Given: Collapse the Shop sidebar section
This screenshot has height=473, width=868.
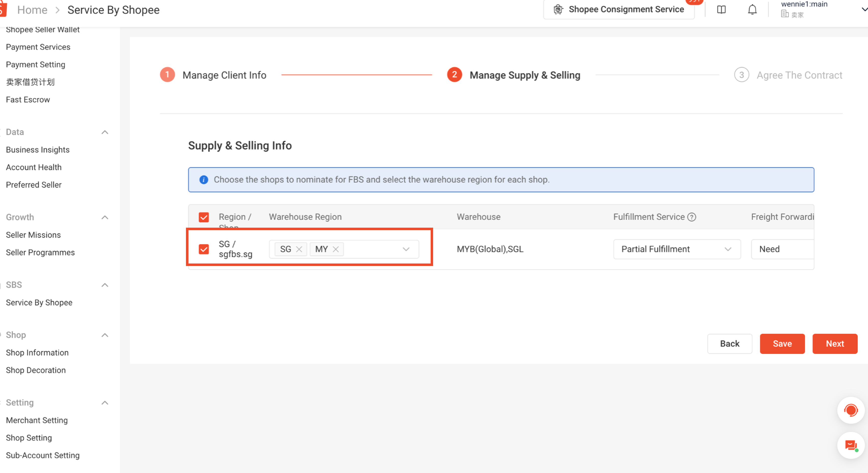Looking at the screenshot, I should coord(105,335).
